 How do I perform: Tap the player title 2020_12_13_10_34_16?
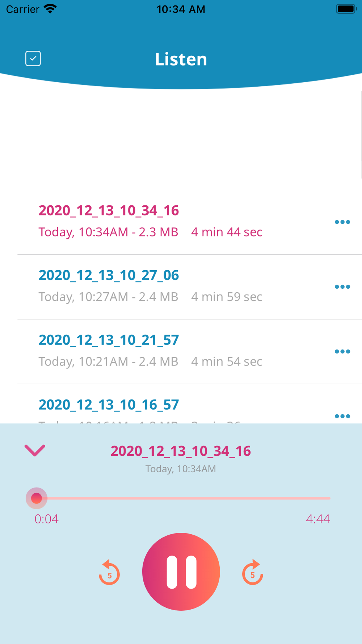pos(181,451)
